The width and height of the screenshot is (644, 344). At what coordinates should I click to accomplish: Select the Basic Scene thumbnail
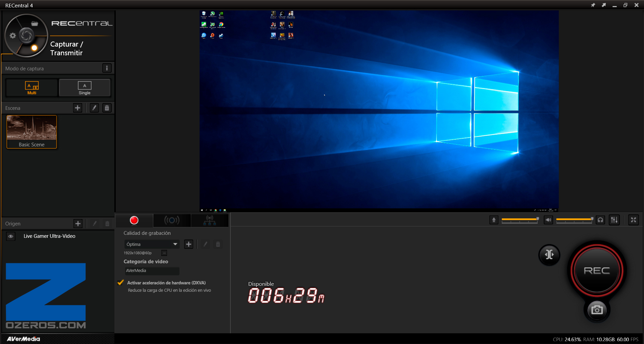[x=32, y=132]
